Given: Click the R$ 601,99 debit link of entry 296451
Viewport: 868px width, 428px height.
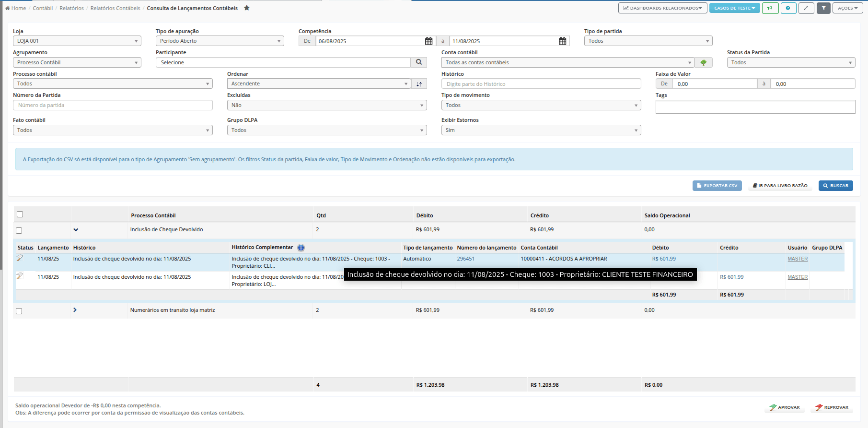Looking at the screenshot, I should 664,259.
